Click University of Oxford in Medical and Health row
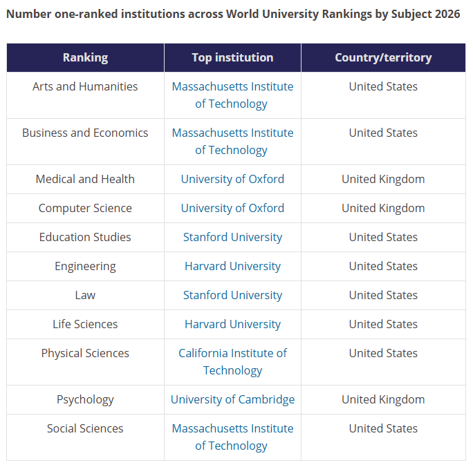473x476 pixels. [232, 179]
